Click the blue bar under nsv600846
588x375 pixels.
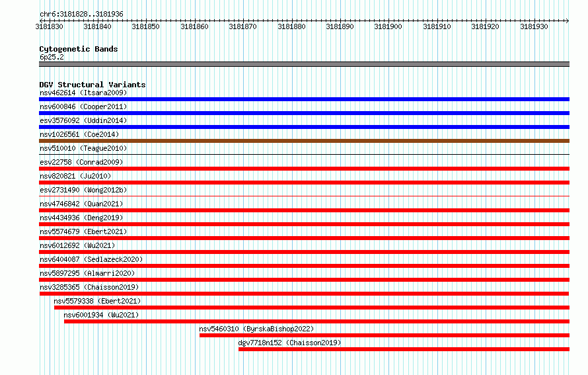tap(304, 113)
